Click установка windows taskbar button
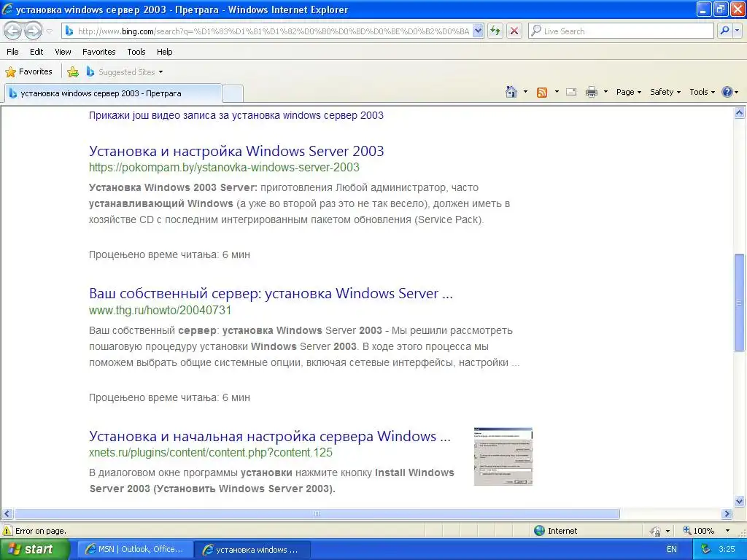Viewport: 747px width, 560px height. pyautogui.click(x=252, y=550)
